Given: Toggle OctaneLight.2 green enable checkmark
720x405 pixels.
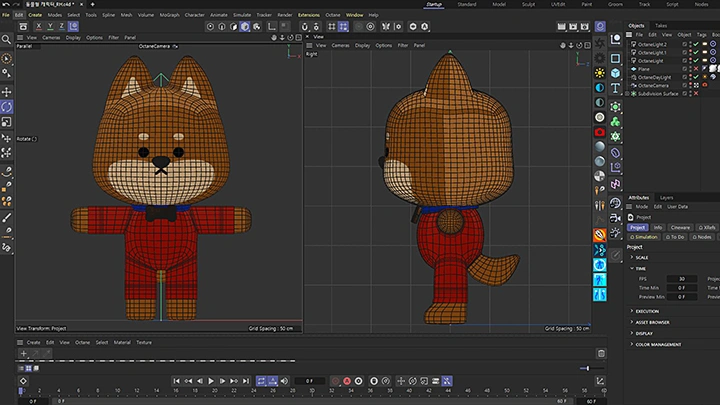Looking at the screenshot, I should [696, 45].
